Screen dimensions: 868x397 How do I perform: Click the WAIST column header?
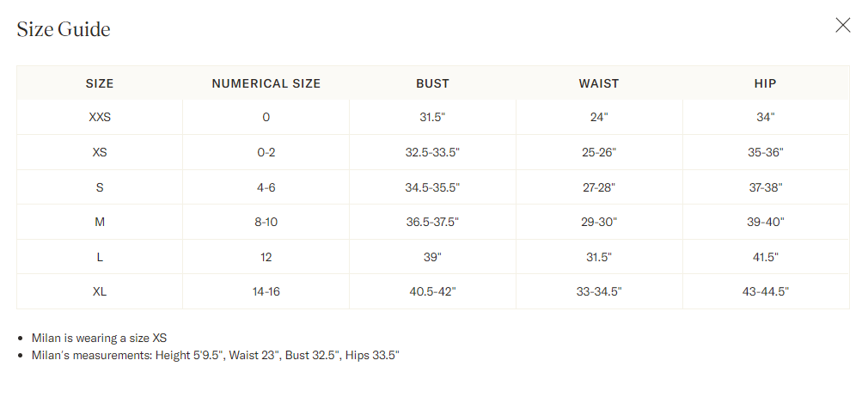point(599,83)
